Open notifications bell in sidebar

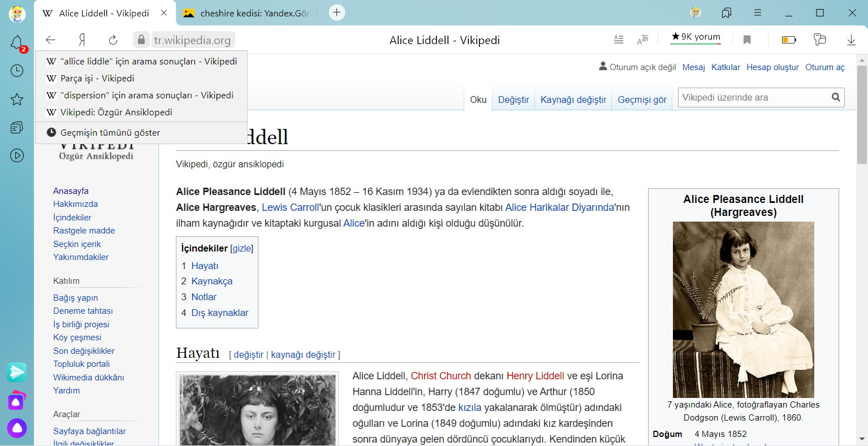[x=17, y=42]
